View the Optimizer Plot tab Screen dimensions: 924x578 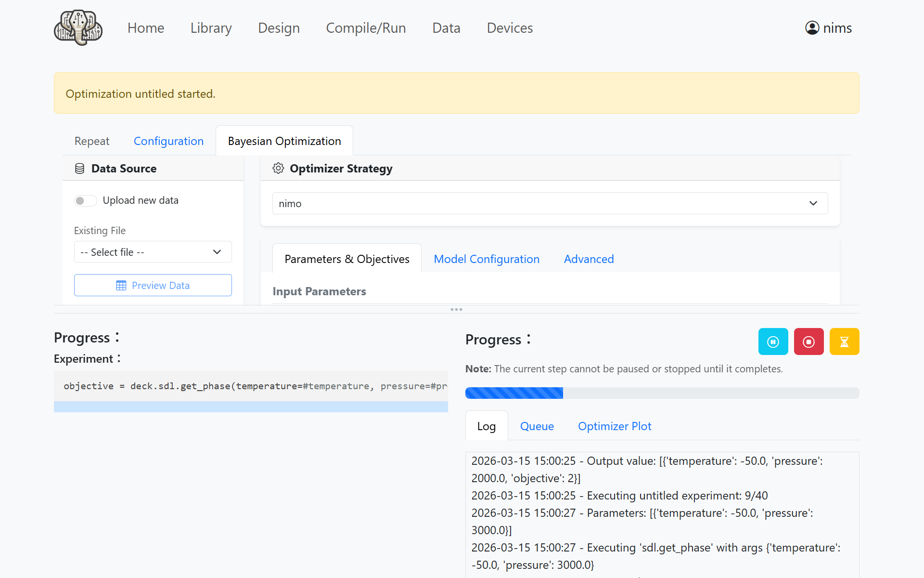point(614,426)
